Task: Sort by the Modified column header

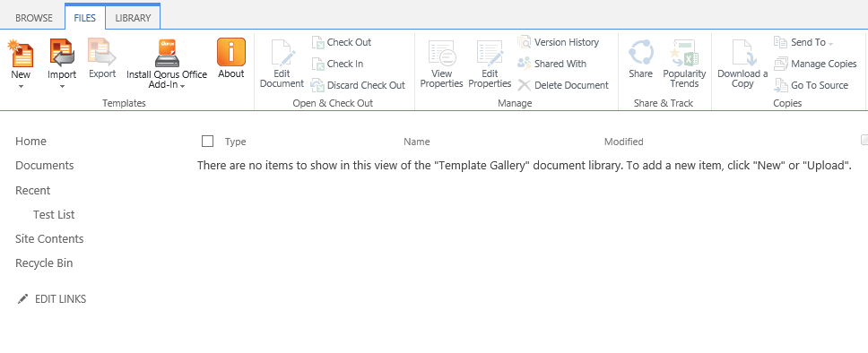Action: [623, 142]
